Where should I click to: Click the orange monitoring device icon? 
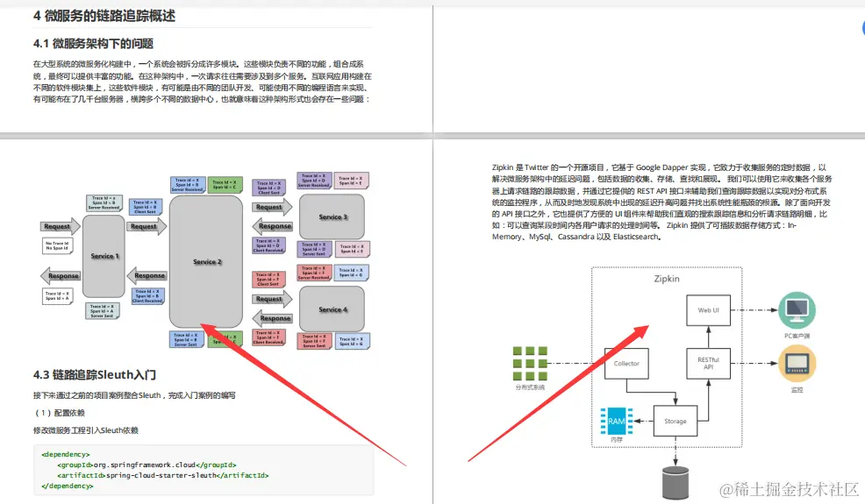tap(797, 364)
